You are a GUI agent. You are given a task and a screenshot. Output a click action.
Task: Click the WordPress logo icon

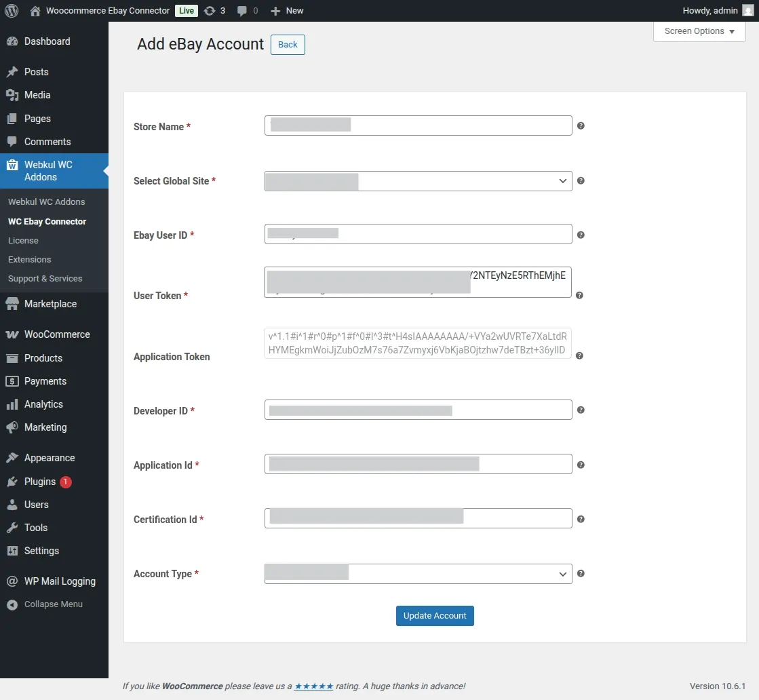click(x=12, y=11)
